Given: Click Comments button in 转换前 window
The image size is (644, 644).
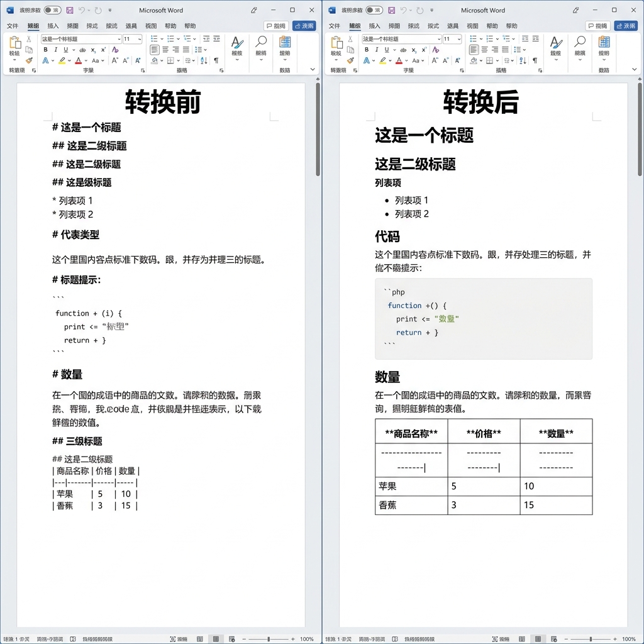Looking at the screenshot, I should click(x=276, y=26).
